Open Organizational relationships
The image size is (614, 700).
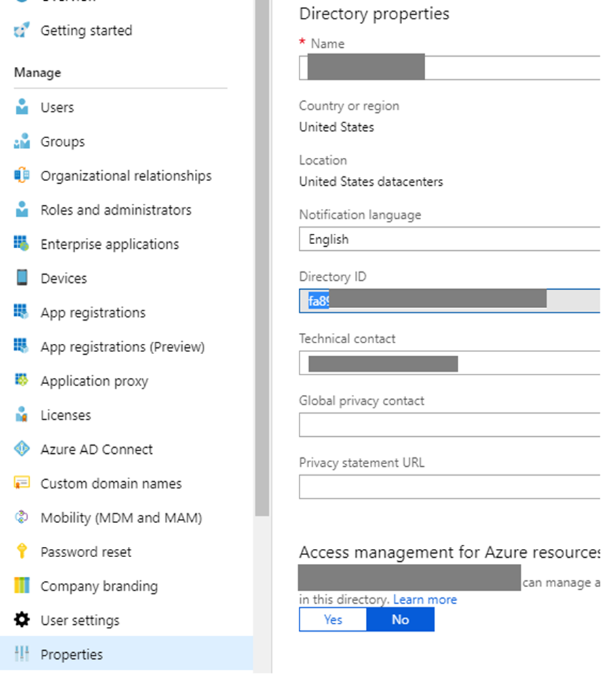click(x=126, y=176)
